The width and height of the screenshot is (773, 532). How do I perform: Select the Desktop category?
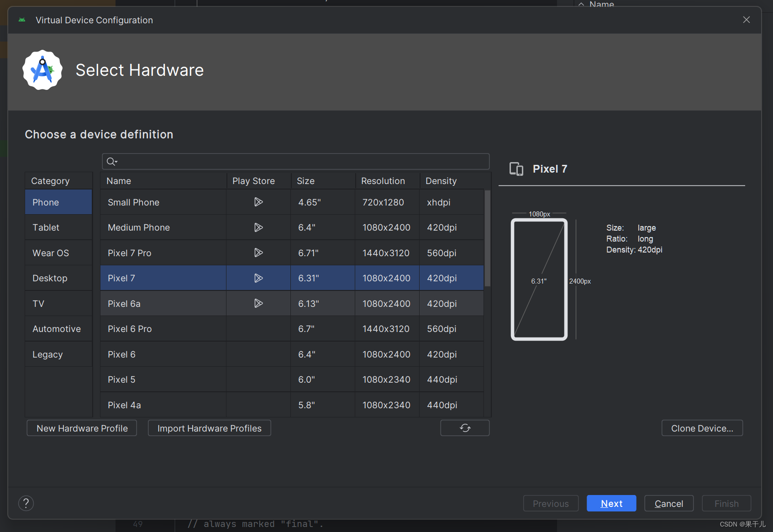pos(58,278)
